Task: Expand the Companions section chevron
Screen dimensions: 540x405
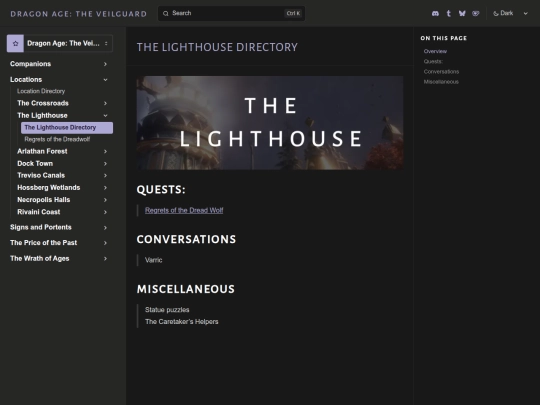Action: (x=105, y=64)
